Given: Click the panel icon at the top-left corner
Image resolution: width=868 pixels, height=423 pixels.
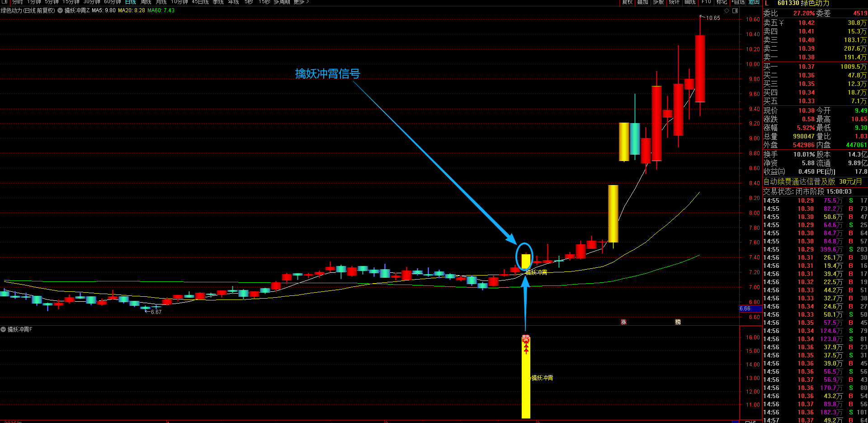Looking at the screenshot, I should (4, 2).
